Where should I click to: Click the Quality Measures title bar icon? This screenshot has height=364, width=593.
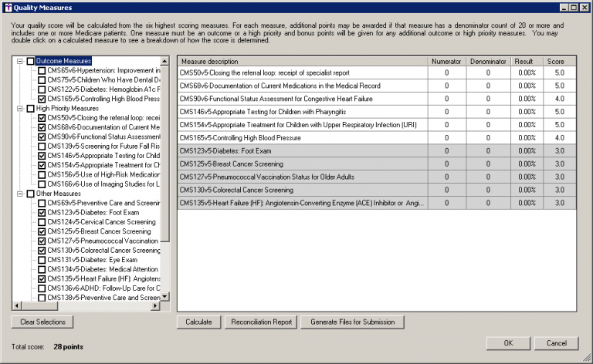point(8,7)
